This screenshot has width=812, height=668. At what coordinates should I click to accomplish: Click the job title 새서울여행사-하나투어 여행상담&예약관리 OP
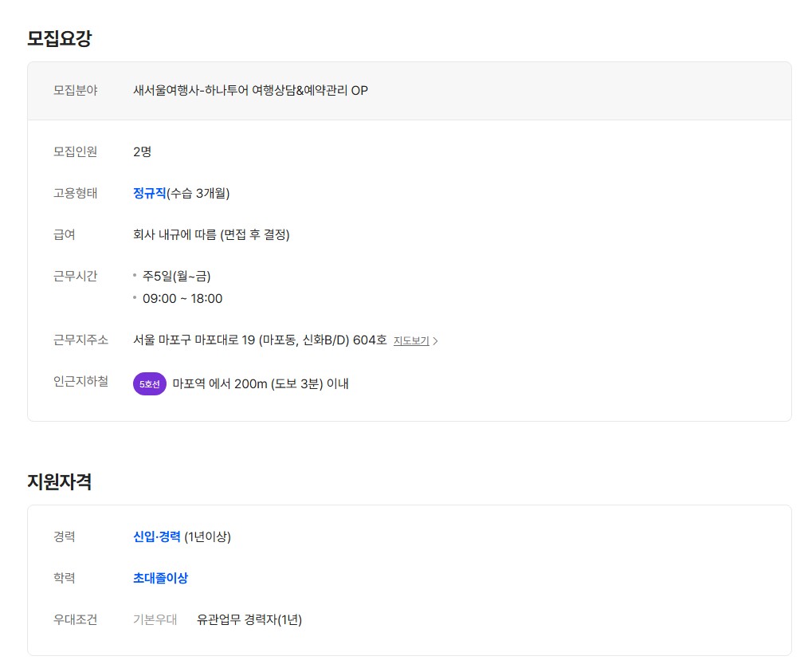click(250, 91)
